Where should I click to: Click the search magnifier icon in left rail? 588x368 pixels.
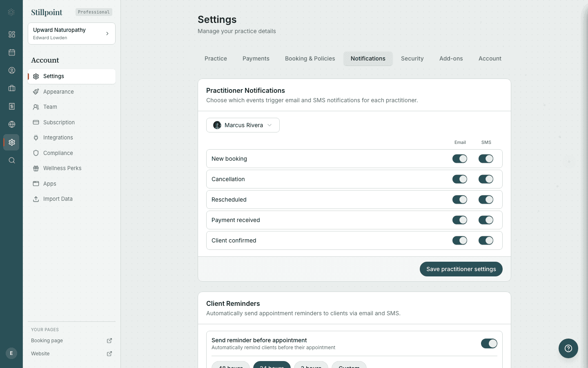[12, 160]
